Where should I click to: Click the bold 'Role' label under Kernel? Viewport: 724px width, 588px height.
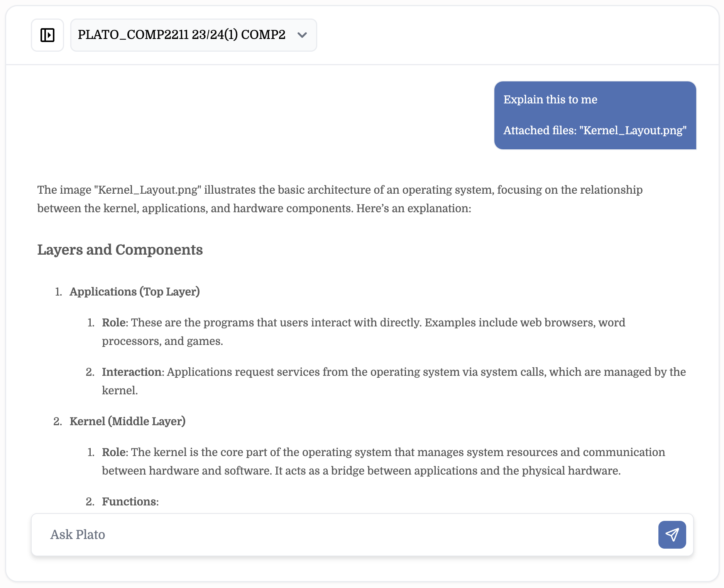pos(114,452)
